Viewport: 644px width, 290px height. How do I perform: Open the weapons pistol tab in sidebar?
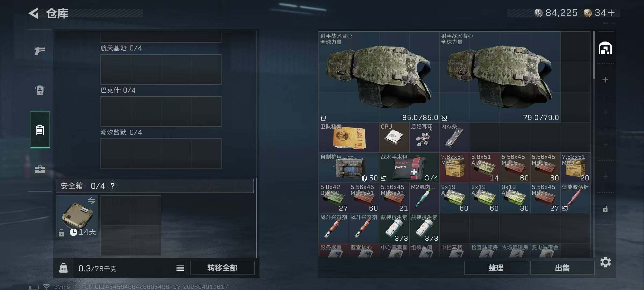pyautogui.click(x=40, y=51)
